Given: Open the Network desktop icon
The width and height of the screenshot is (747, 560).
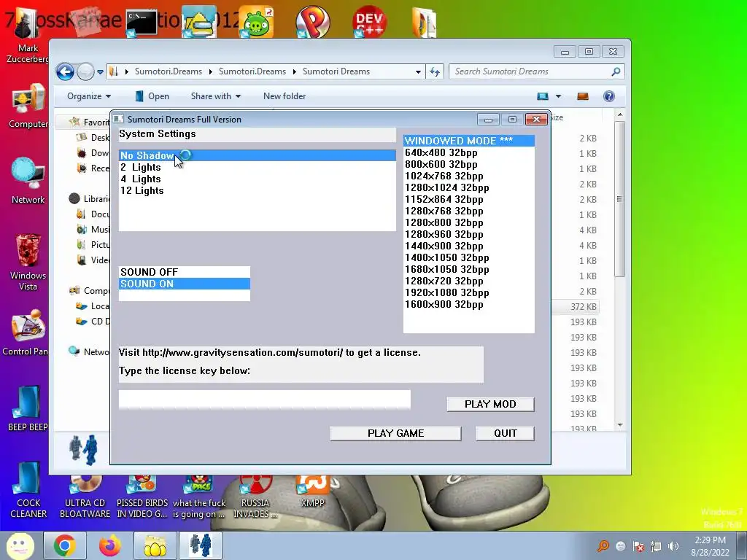Looking at the screenshot, I should click(28, 181).
